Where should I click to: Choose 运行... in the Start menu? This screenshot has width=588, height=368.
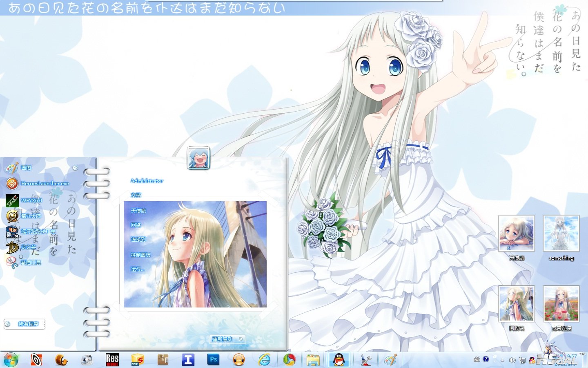138,269
